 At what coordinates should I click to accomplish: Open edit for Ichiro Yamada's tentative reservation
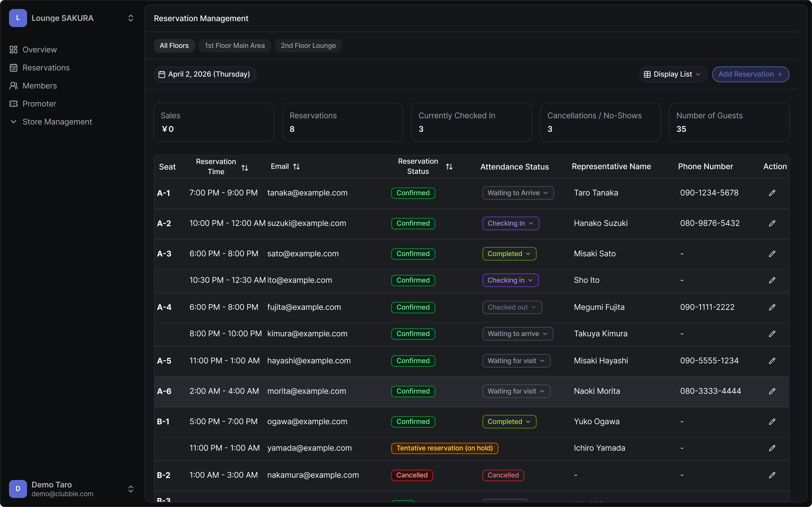pos(772,448)
